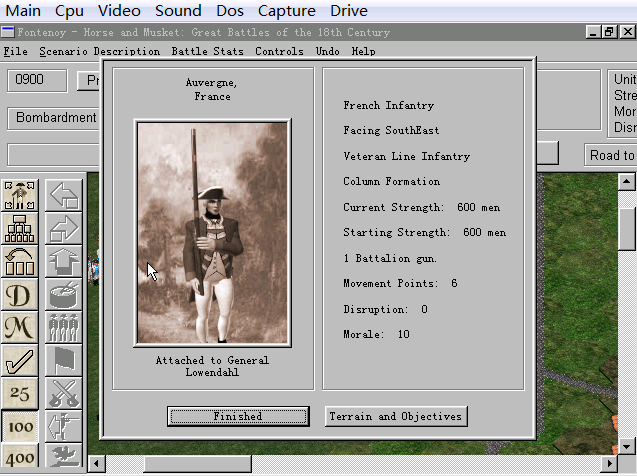Image resolution: width=637 pixels, height=476 pixels.
Task: Click the map horizontal scrollbar right arrow
Action: tap(609, 463)
